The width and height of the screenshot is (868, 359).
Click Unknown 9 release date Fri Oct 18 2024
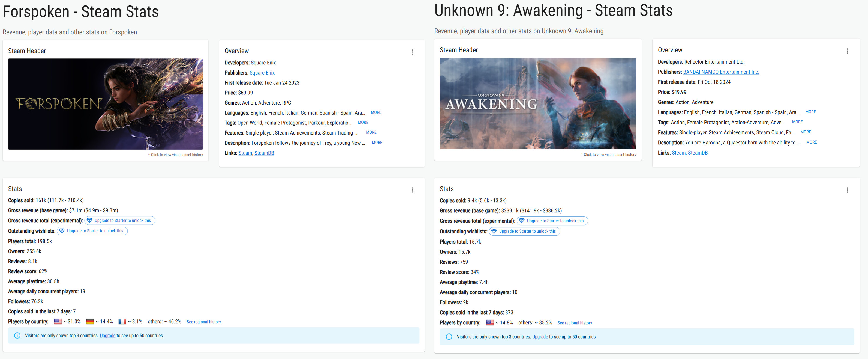[714, 82]
